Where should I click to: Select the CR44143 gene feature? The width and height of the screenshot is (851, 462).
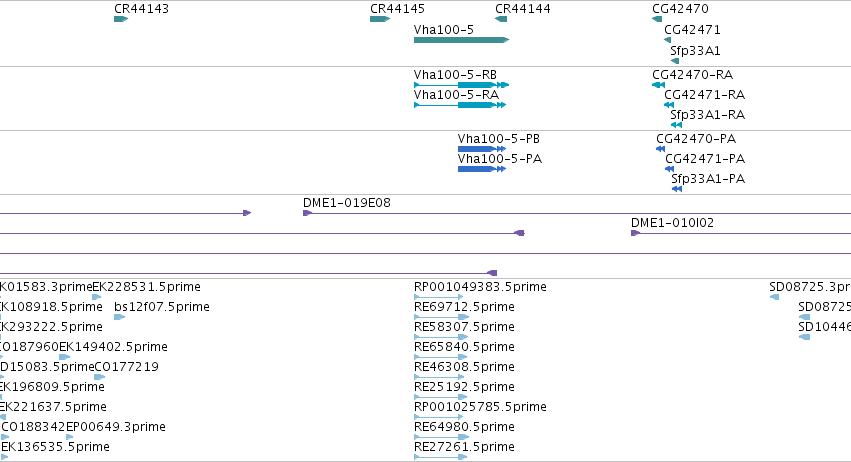121,19
